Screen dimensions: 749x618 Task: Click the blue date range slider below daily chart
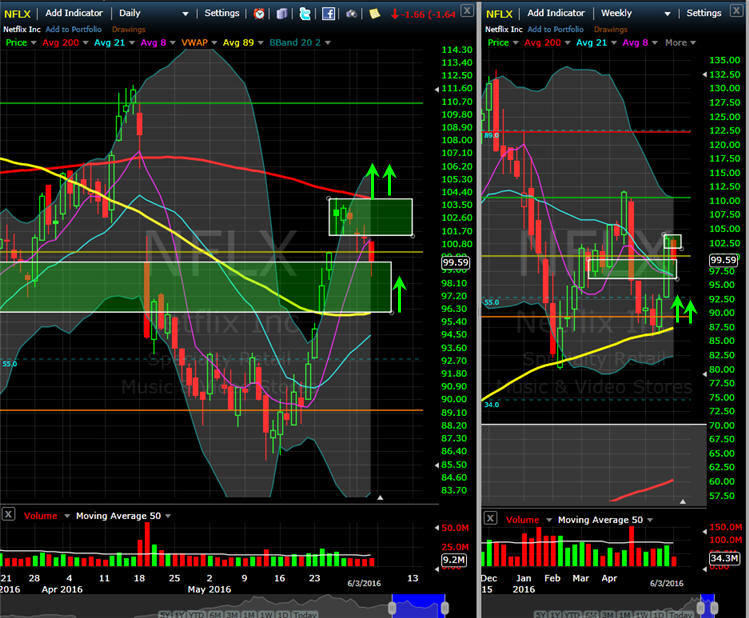[417, 606]
